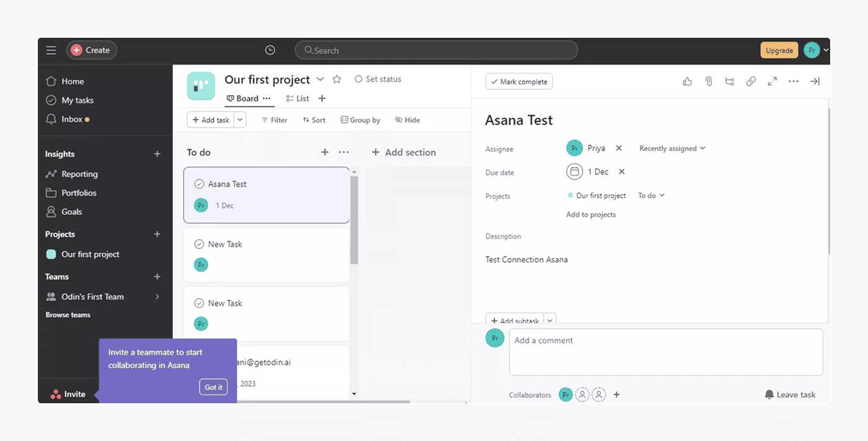Open the To do section dropdown in Projects
868x441 pixels.
(x=651, y=196)
